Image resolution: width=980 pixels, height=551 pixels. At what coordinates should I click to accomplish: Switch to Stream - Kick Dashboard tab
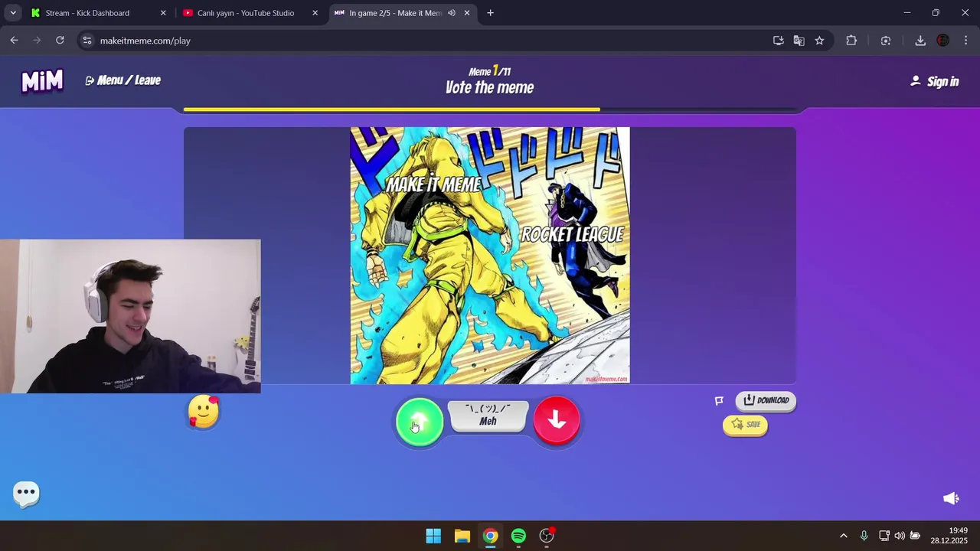[99, 13]
